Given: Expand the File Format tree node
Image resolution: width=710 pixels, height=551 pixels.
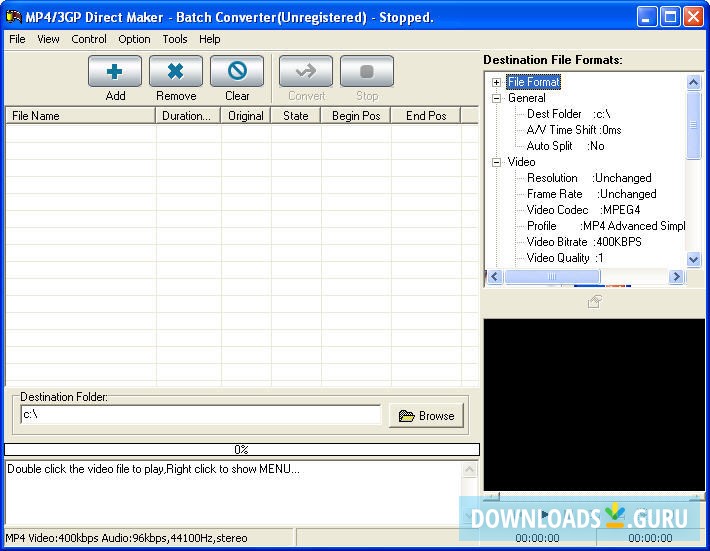Looking at the screenshot, I should pos(496,82).
